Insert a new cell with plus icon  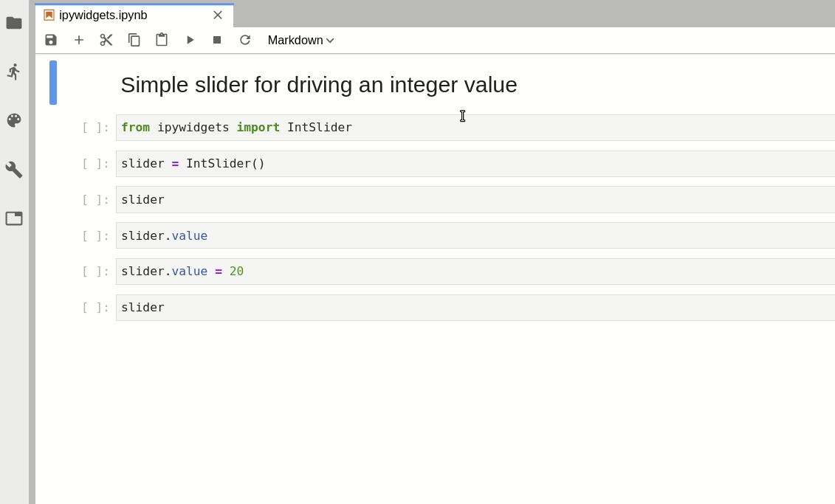(x=79, y=40)
